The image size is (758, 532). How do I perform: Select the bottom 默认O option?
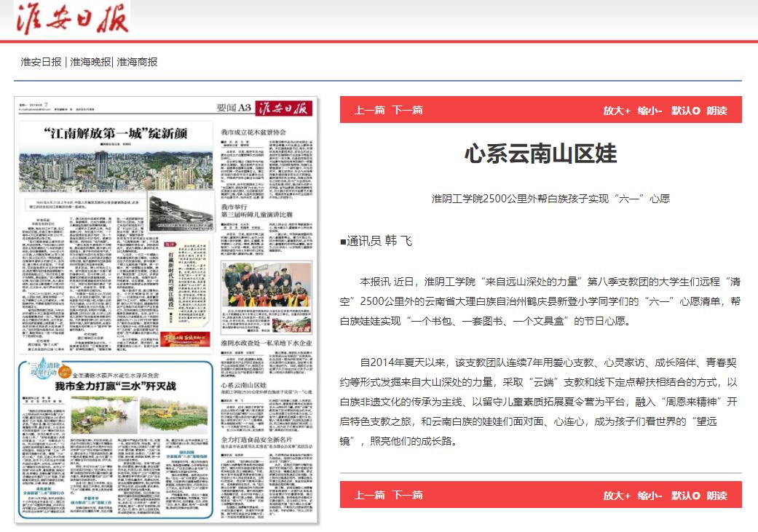coord(685,496)
